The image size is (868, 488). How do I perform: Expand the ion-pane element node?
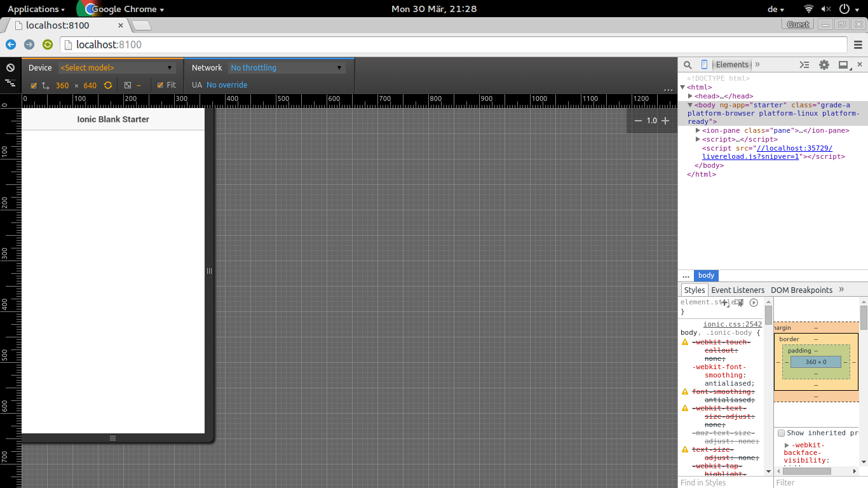pos(698,131)
